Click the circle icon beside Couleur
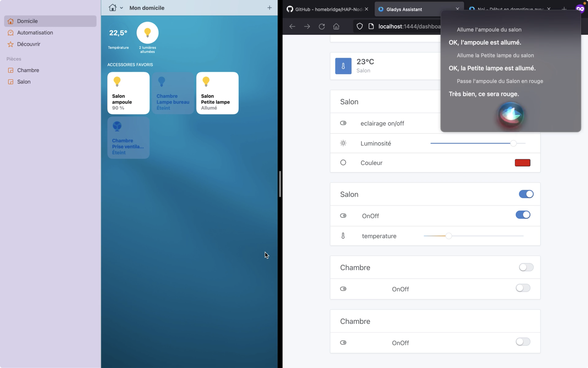 (x=343, y=162)
